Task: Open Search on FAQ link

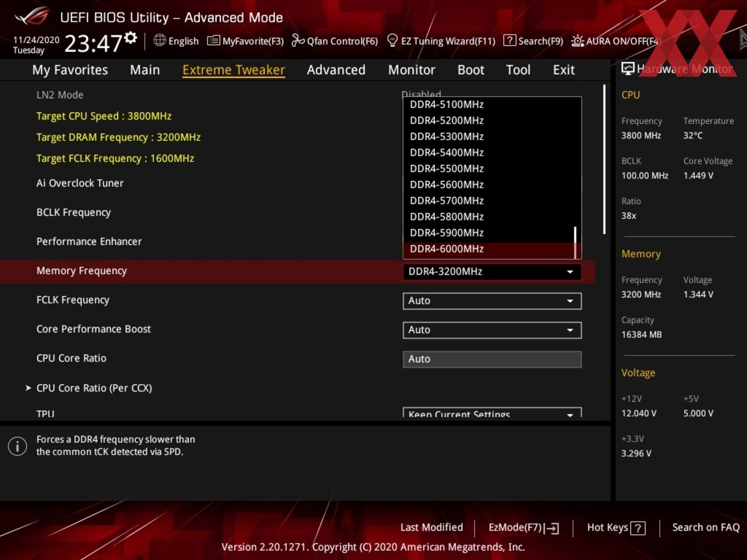Action: 706,528
